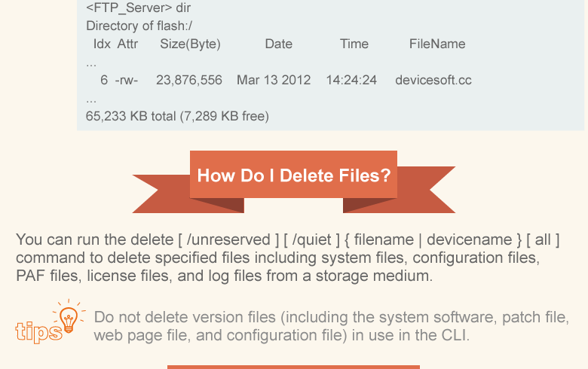
Task: Click the "65,233 KB total" summary line
Action: (177, 116)
